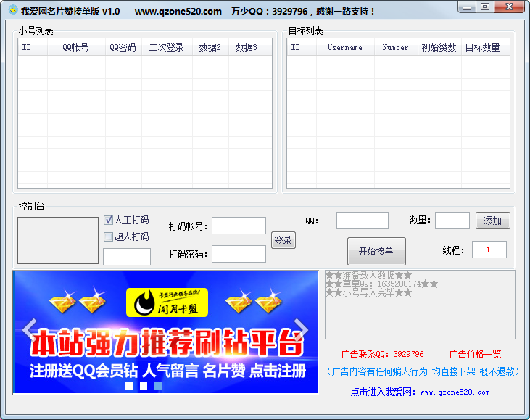The height and width of the screenshot is (420, 530).
Task: Click the 目标数量 column header
Action: [482, 47]
